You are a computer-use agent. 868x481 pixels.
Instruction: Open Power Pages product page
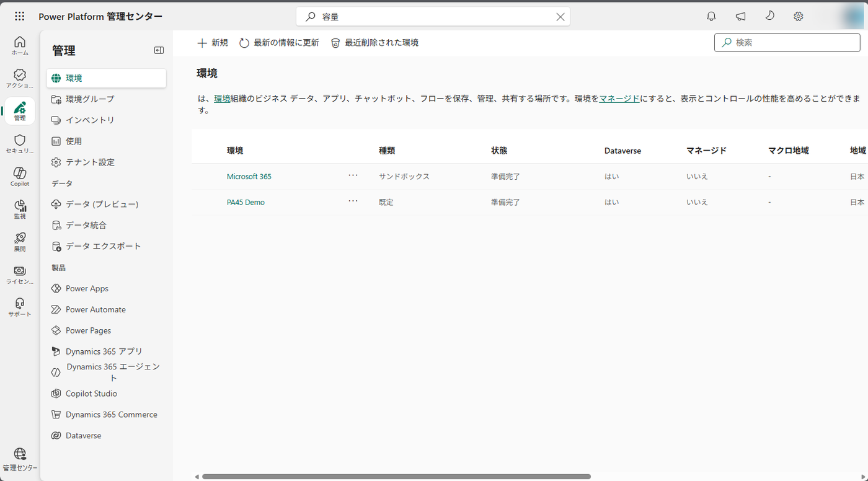tap(106, 330)
